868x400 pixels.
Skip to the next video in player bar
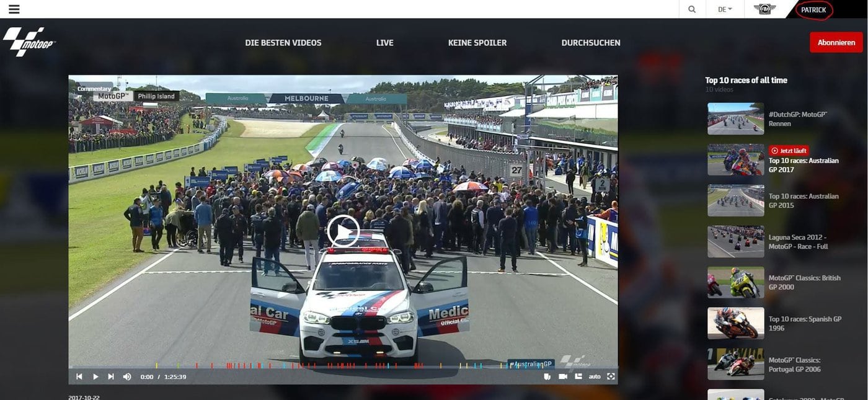click(x=111, y=376)
